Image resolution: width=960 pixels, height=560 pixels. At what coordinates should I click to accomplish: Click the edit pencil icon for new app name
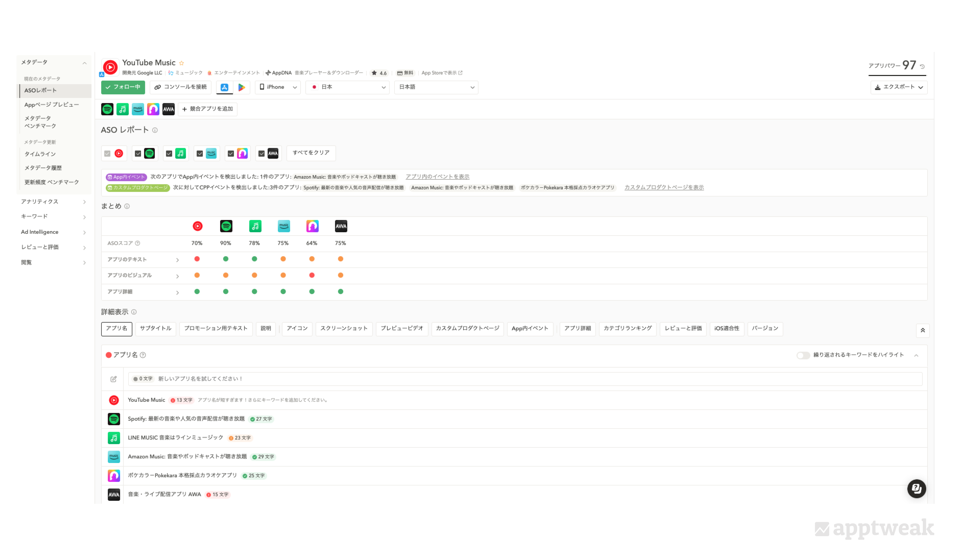(x=114, y=379)
